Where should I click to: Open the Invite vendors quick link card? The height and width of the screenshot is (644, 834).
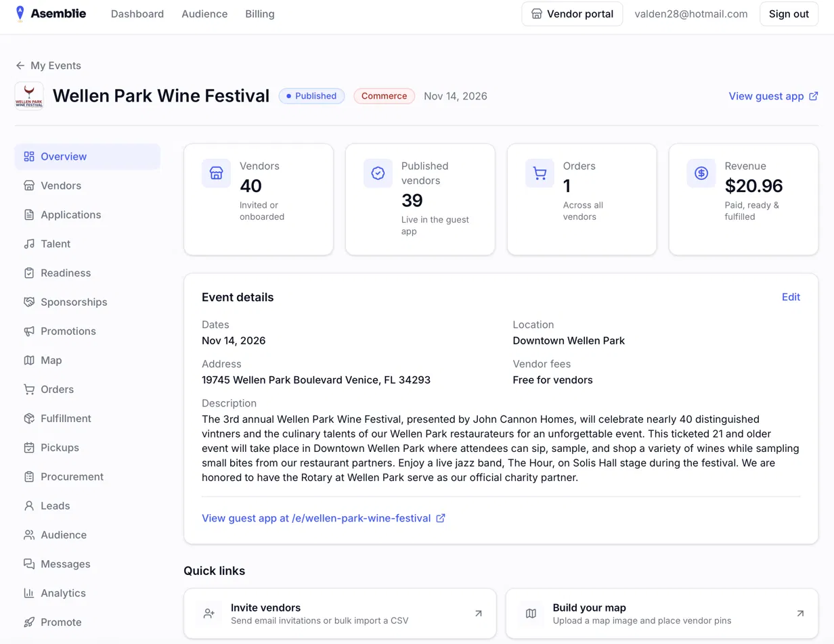click(340, 614)
